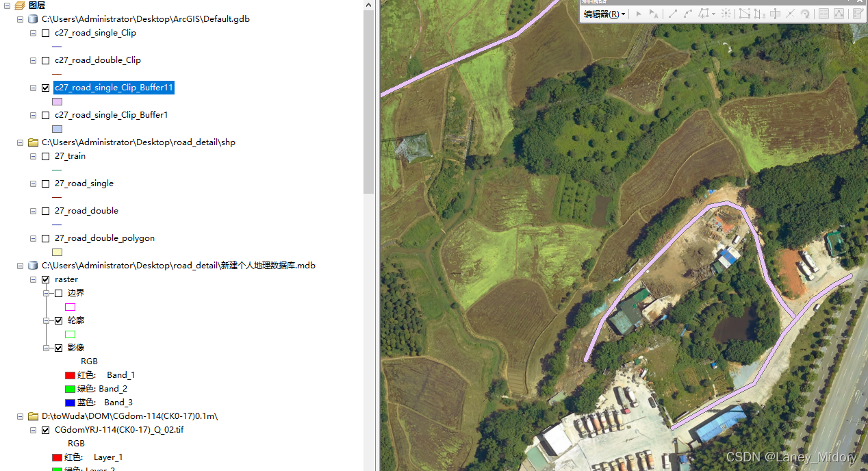Open the c27_road_single_Clip_Buffer11 purple symbol swatch

point(57,101)
